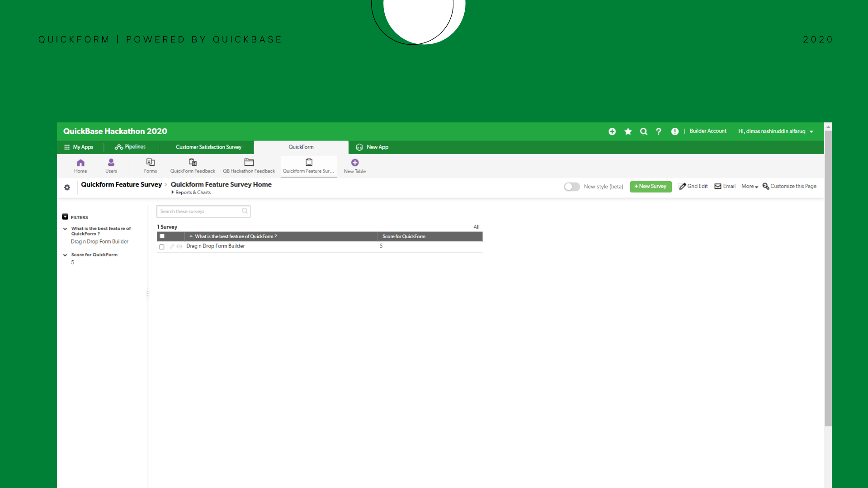Click the New Table plus icon
Screen dimensions: 868x488
(x=355, y=163)
